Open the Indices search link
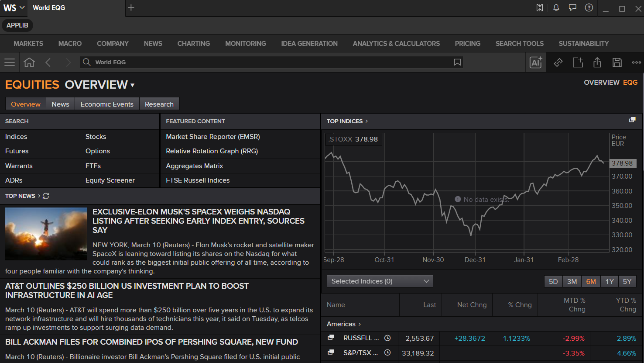The width and height of the screenshot is (644, 363). pos(16,137)
